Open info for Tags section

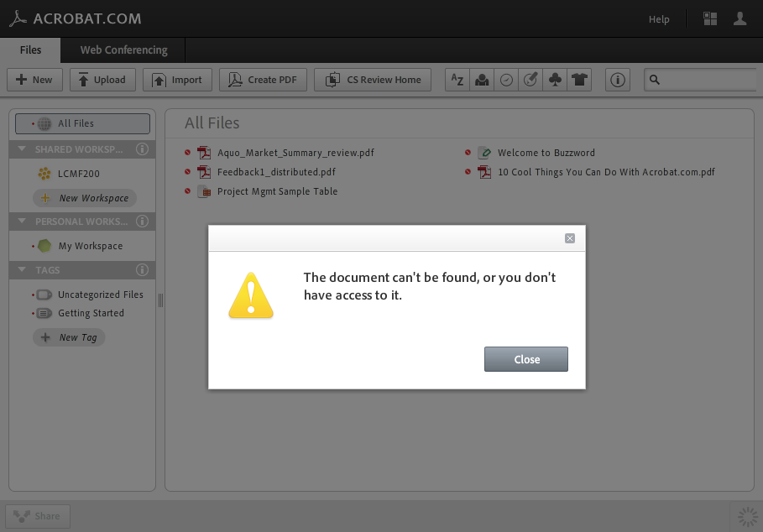tap(142, 270)
